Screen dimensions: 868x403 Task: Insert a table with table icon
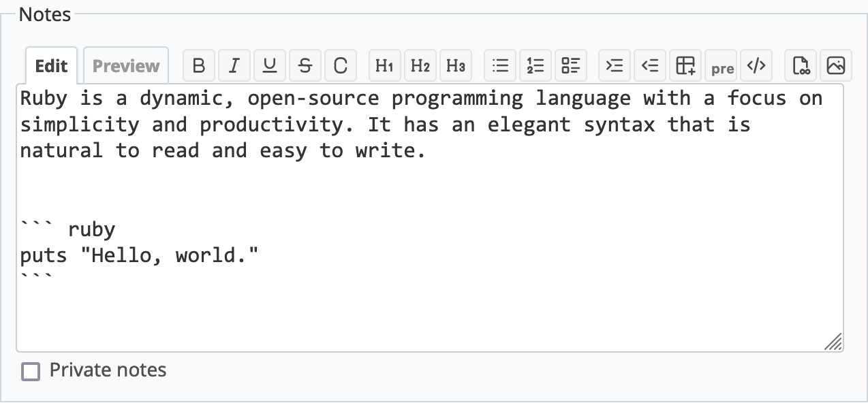[686, 65]
